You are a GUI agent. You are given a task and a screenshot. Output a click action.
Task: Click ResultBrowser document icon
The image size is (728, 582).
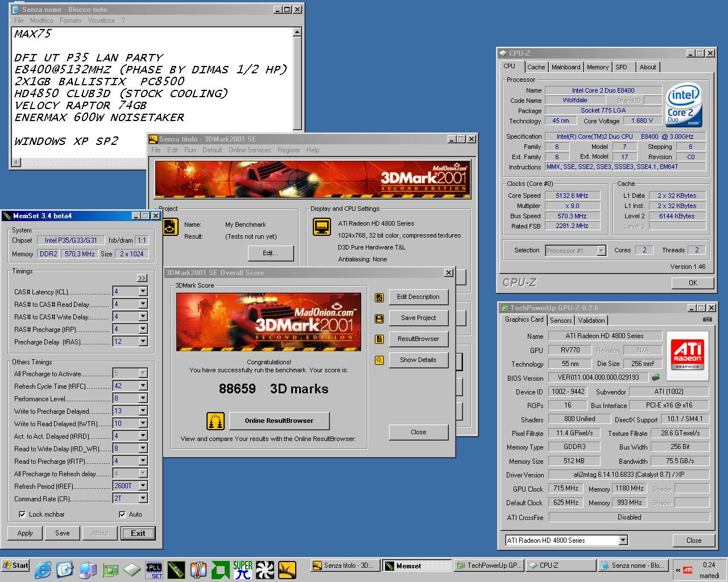[379, 339]
